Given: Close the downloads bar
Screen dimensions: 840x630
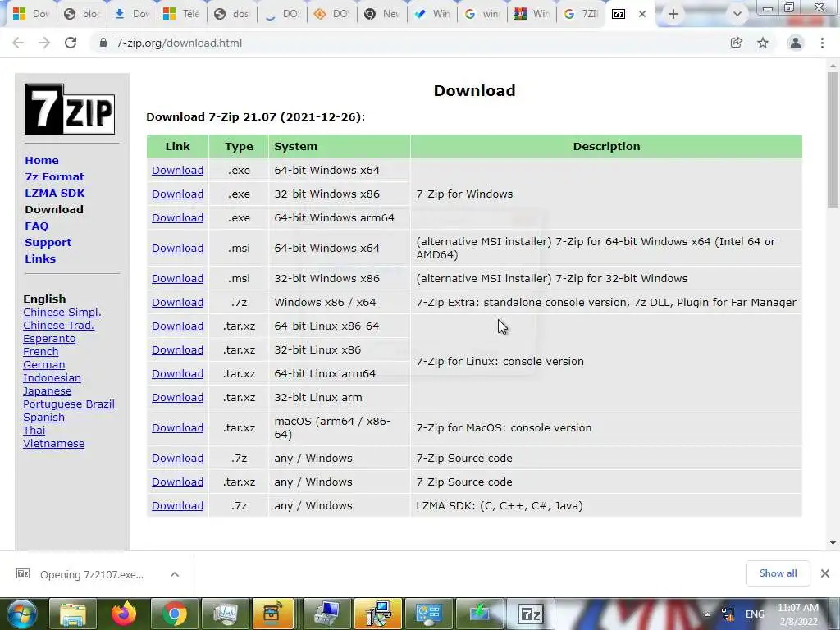Looking at the screenshot, I should (825, 573).
